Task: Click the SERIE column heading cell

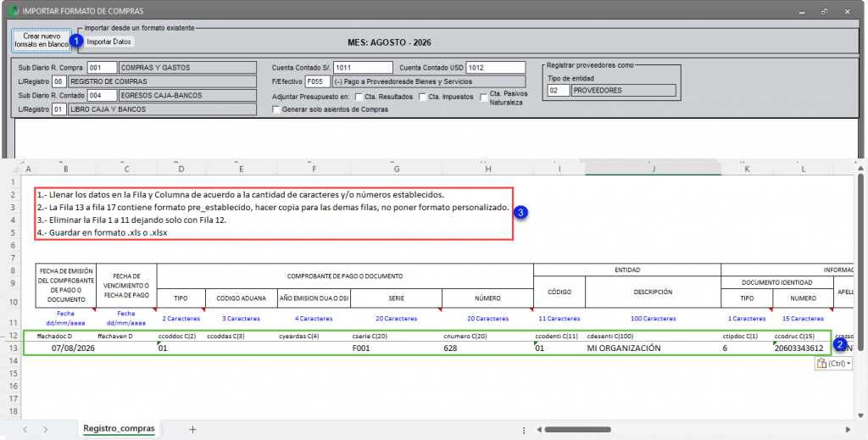Action: (x=397, y=298)
